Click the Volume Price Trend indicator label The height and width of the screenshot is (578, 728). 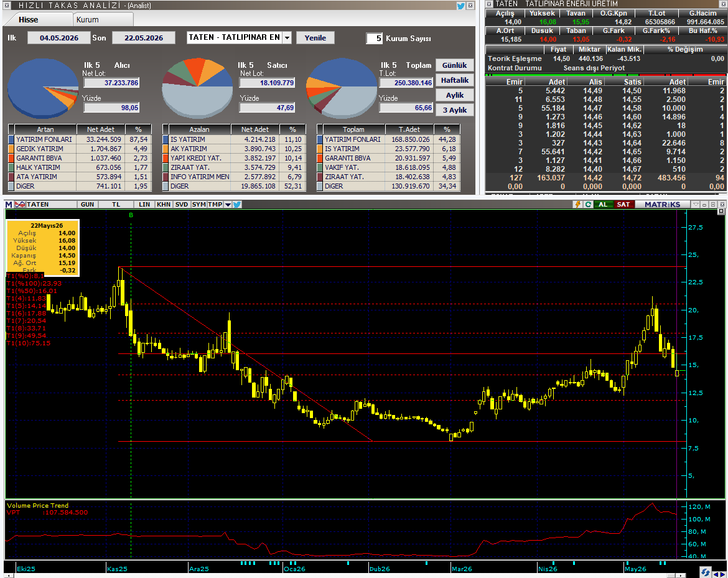coord(37,506)
